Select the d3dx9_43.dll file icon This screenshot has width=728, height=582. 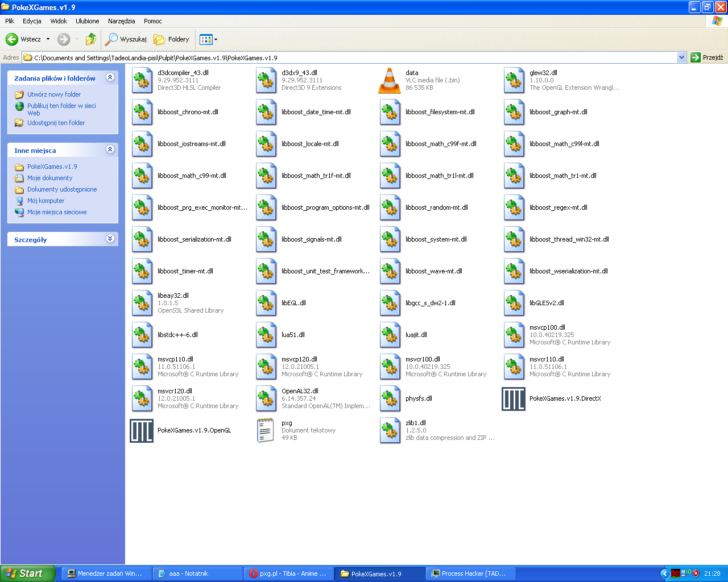(266, 80)
